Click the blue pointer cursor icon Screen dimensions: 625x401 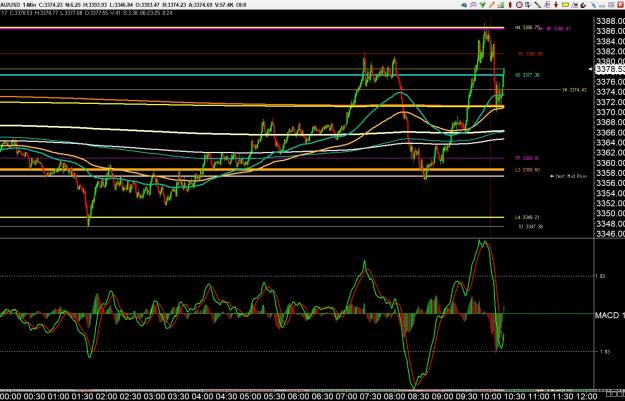(594, 5)
